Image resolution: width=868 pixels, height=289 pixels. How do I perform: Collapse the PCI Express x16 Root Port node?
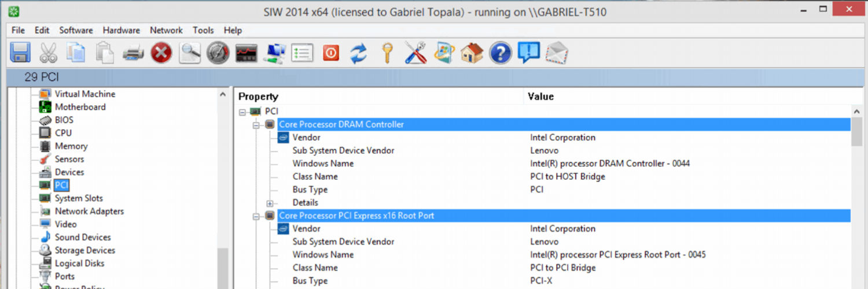click(256, 216)
